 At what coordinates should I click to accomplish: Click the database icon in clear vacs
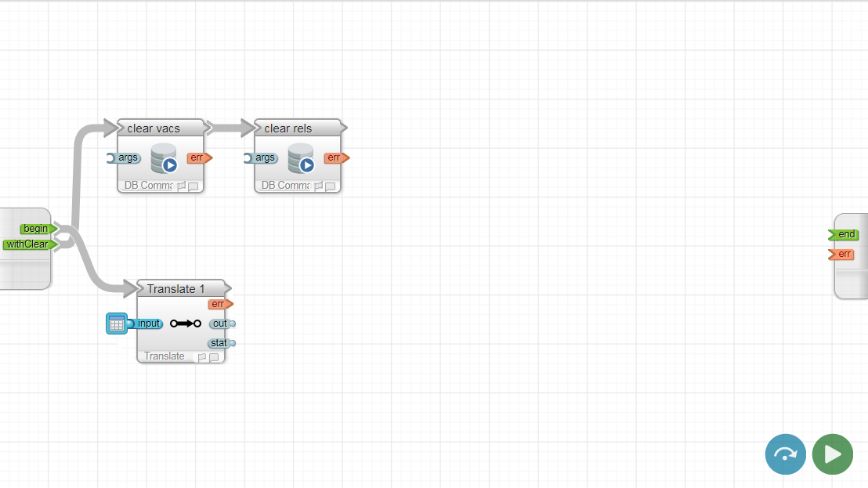tap(165, 159)
